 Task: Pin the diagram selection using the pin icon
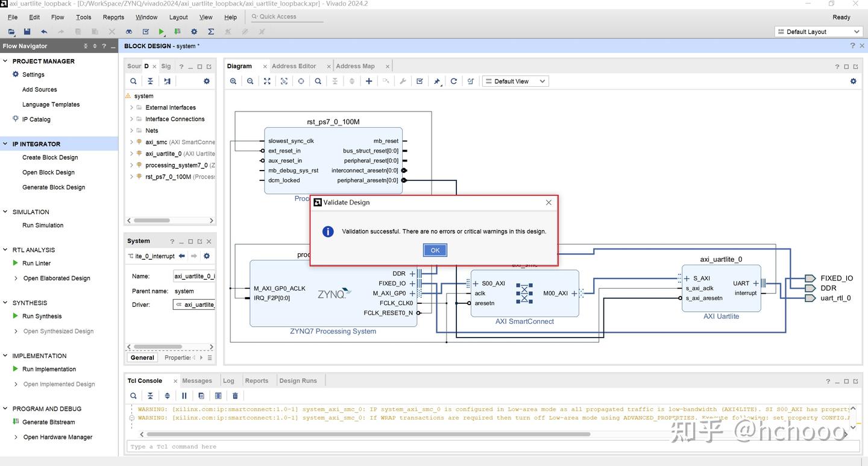pyautogui.click(x=437, y=81)
